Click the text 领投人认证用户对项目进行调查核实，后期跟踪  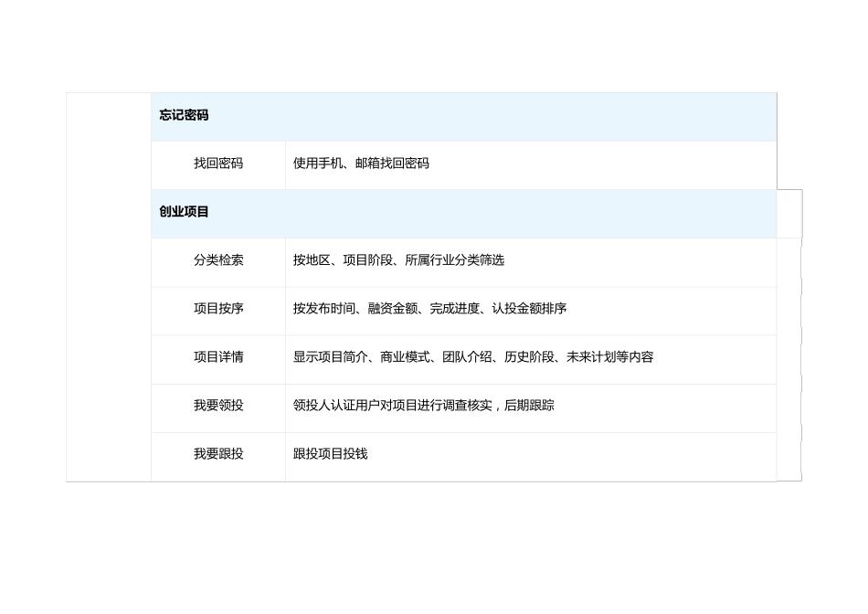tap(423, 406)
